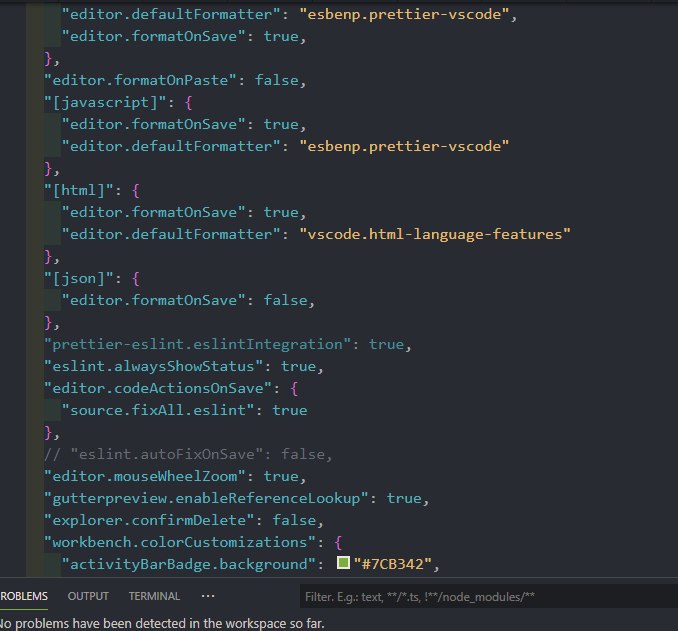Click the "editor.mouseWheelZoom" setting

point(144,476)
